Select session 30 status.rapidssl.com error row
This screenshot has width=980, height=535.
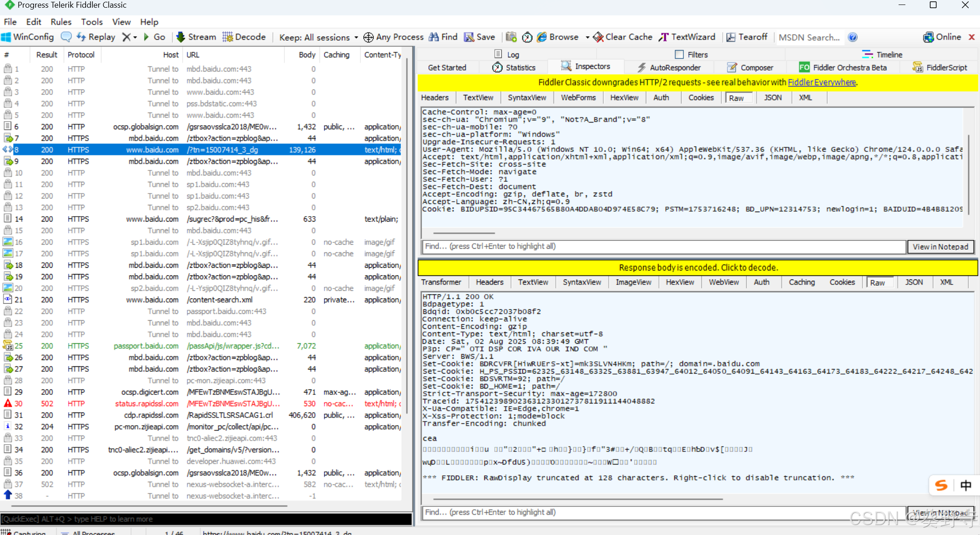point(201,403)
